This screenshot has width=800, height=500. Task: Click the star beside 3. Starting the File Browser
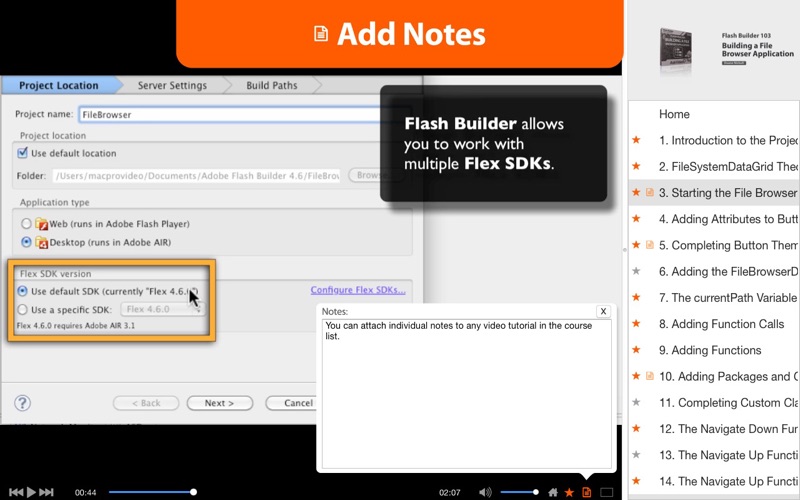(636, 192)
